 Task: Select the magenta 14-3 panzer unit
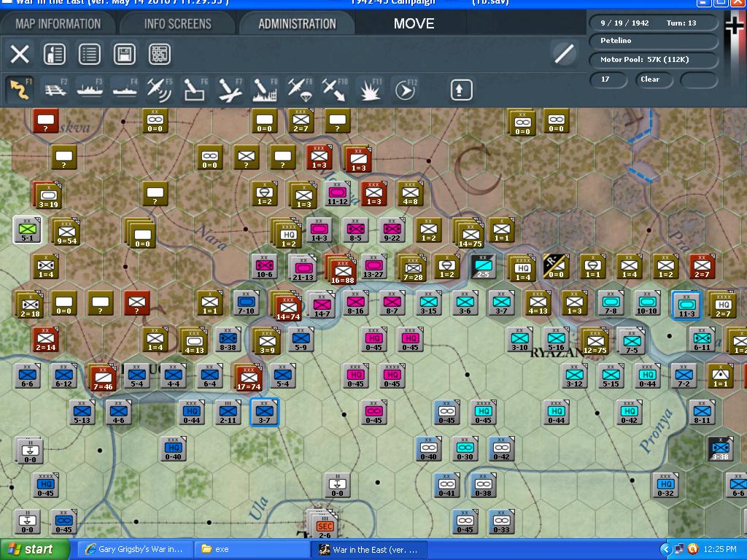(x=319, y=230)
